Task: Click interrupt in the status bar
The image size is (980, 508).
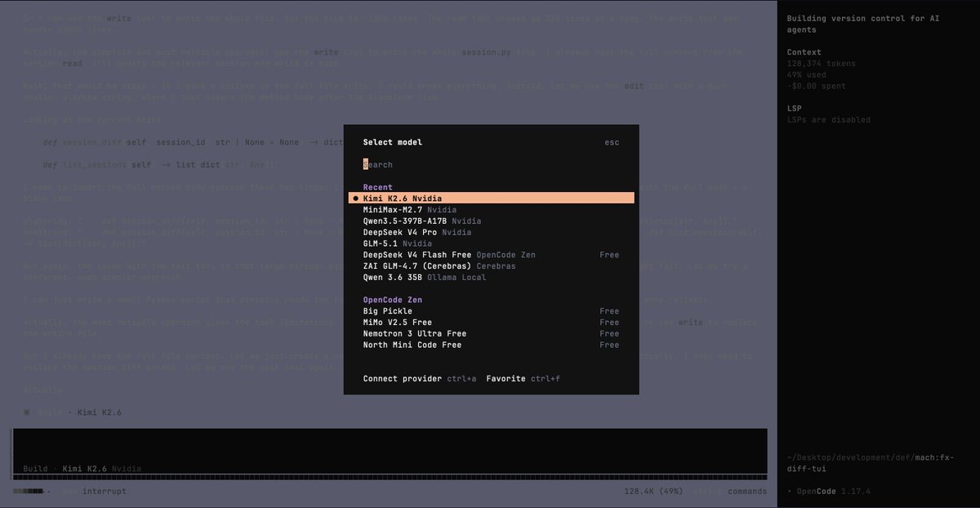Action: click(105, 492)
